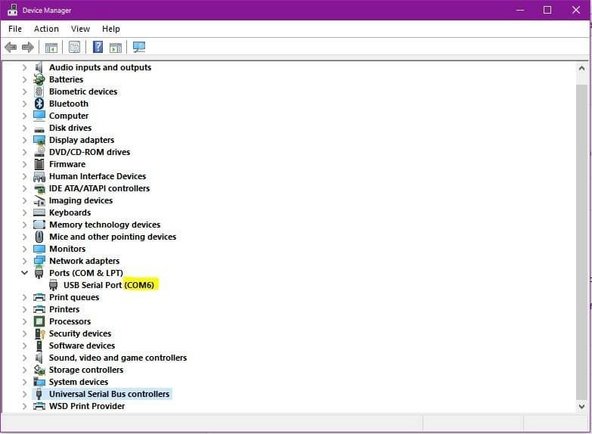Expand the Audio inputs and outputs category
The width and height of the screenshot is (592, 434).
coord(25,68)
